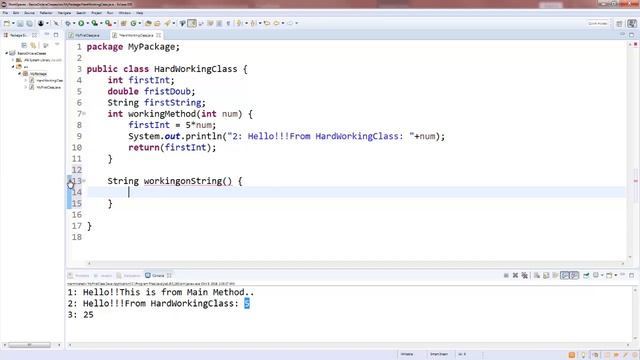Click the Search flashlight icon
The width and height of the screenshot is (640, 360).
coord(167,24)
